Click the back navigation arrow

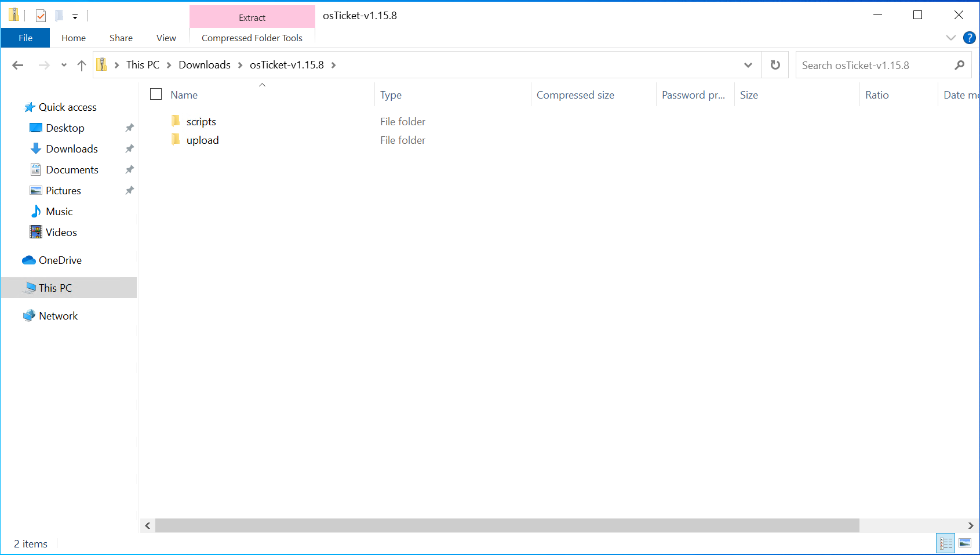[17, 65]
